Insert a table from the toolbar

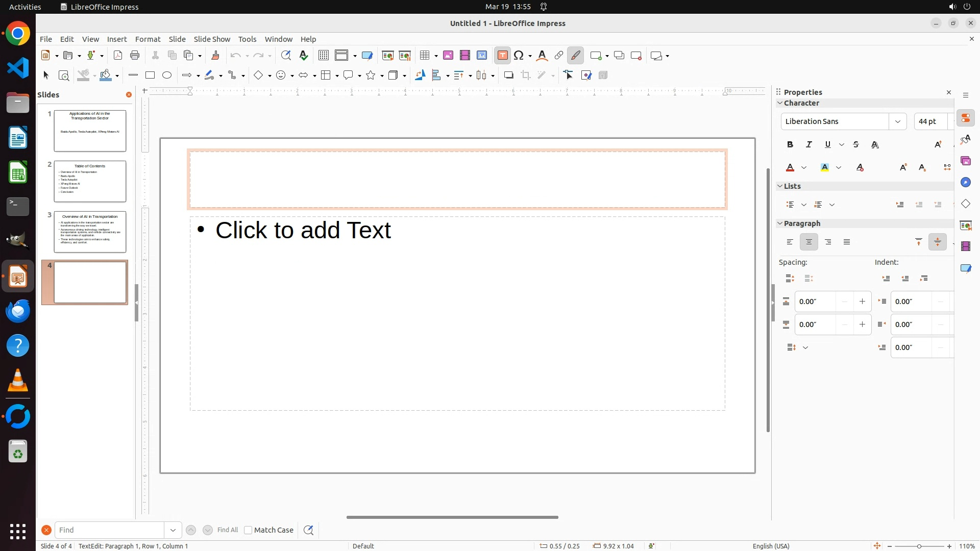point(424,55)
